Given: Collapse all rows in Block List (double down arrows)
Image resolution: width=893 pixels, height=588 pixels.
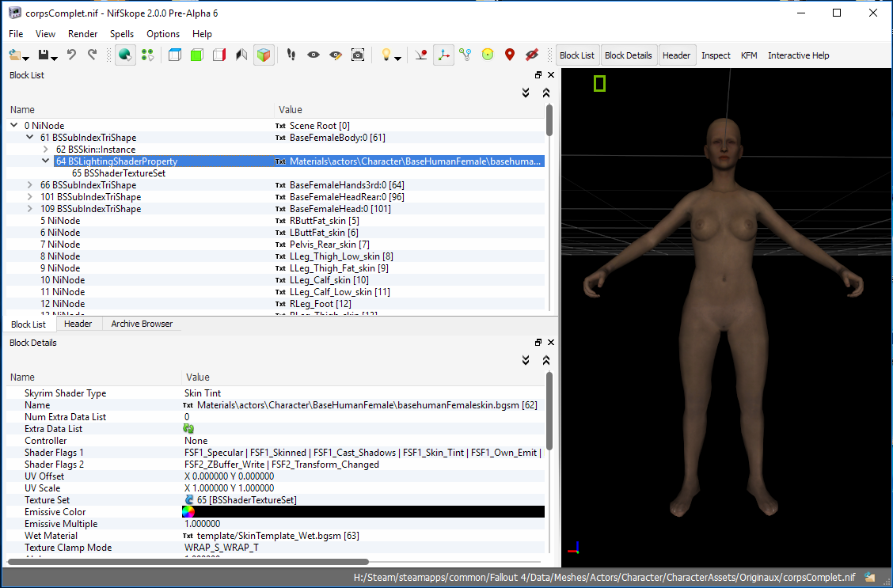Looking at the screenshot, I should (526, 93).
